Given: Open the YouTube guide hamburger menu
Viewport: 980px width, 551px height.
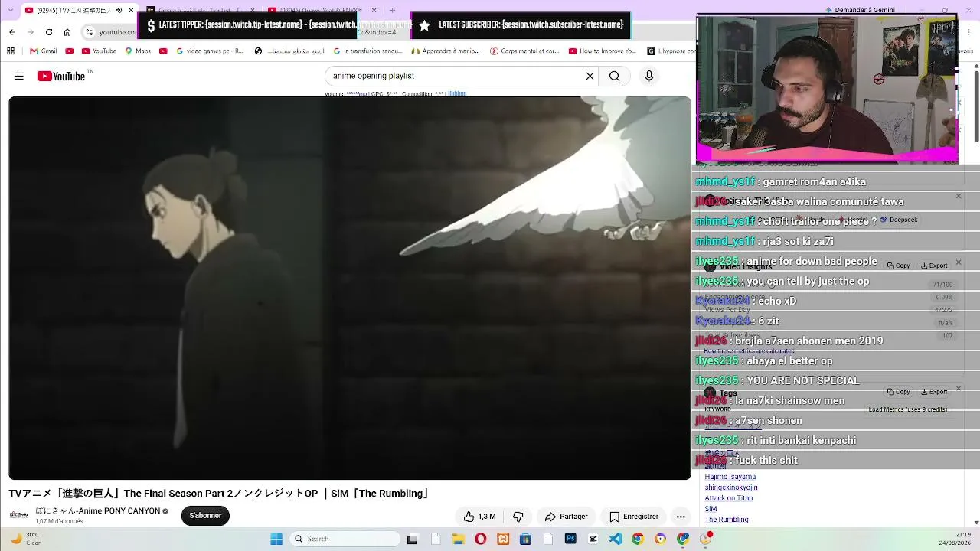Looking at the screenshot, I should pos(19,76).
